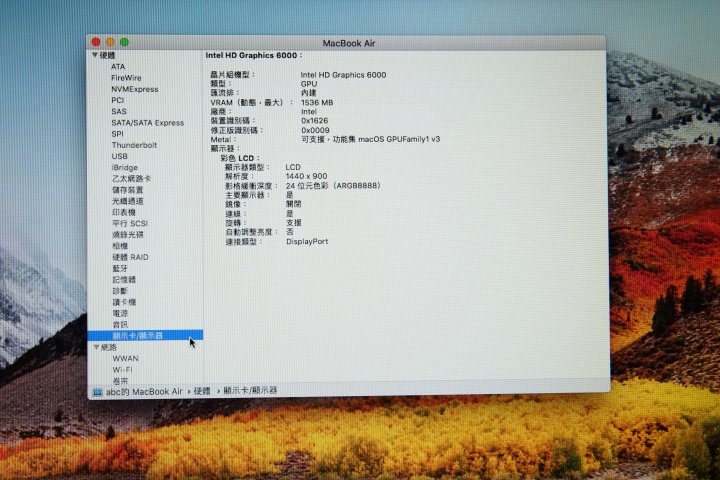
Task: Click the 1536 MB VRAM value
Action: [317, 102]
